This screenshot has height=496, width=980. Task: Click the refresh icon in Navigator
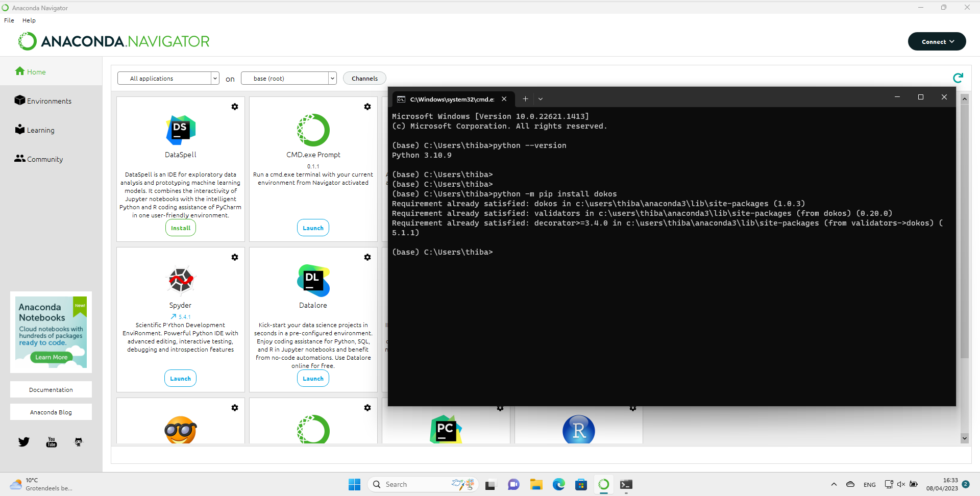coord(958,78)
